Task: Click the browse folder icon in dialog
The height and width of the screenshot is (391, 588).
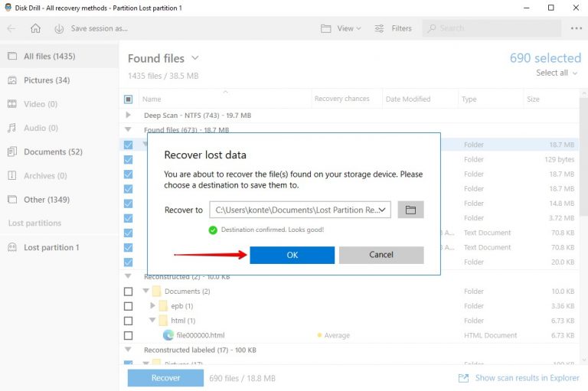Action: pyautogui.click(x=410, y=210)
